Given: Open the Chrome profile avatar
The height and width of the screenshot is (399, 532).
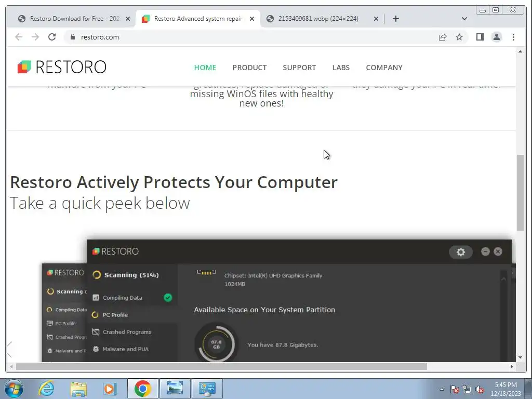Looking at the screenshot, I should (496, 37).
